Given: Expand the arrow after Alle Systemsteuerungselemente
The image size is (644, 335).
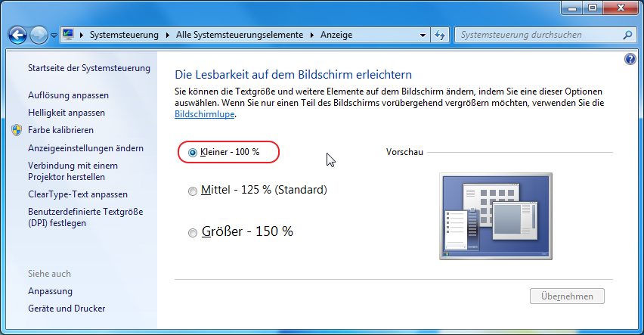Looking at the screenshot, I should click(311, 36).
